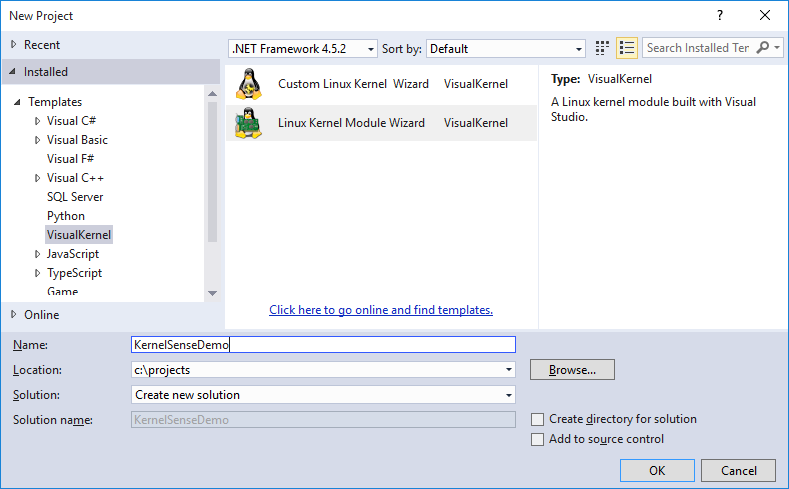Open the .NET Framework version dropdown

click(x=303, y=49)
